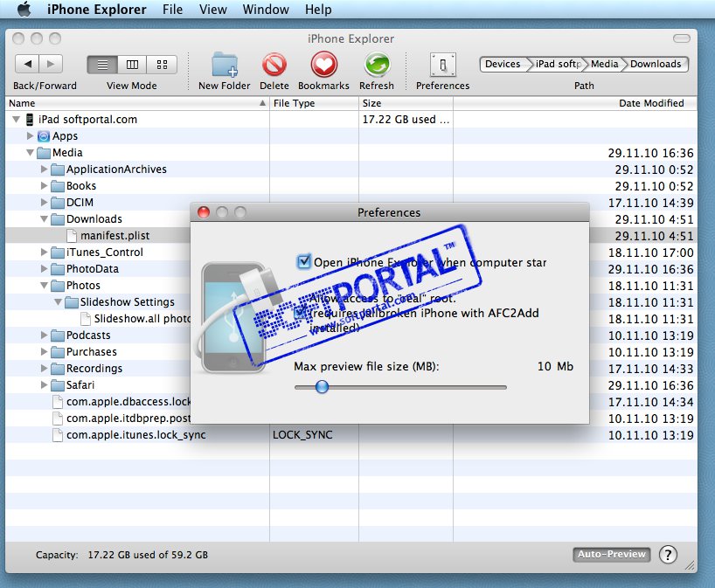This screenshot has width=715, height=588.
Task: Switch to icon grid view mode
Action: coord(162,65)
